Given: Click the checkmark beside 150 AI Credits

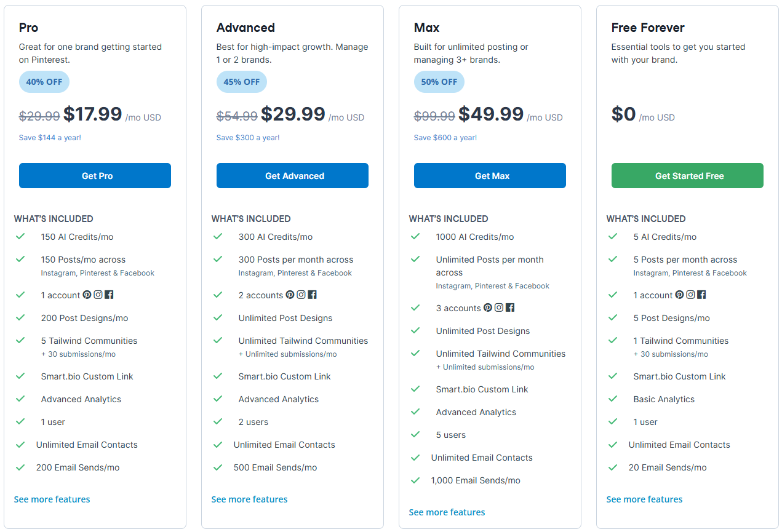Looking at the screenshot, I should tap(20, 236).
